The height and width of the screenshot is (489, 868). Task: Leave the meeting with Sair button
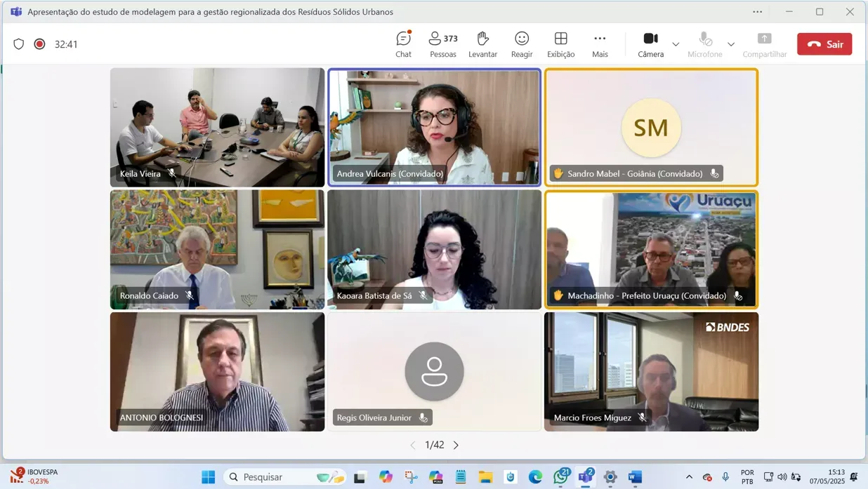(x=824, y=44)
